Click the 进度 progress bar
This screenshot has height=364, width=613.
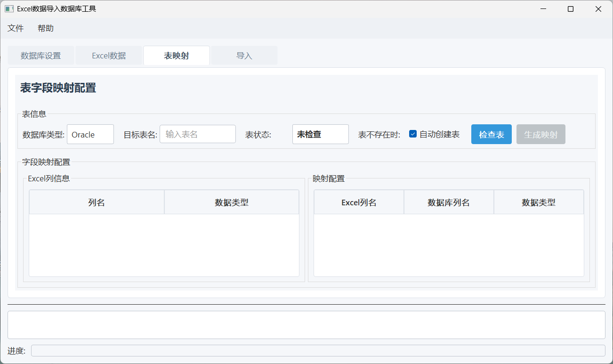pos(318,351)
